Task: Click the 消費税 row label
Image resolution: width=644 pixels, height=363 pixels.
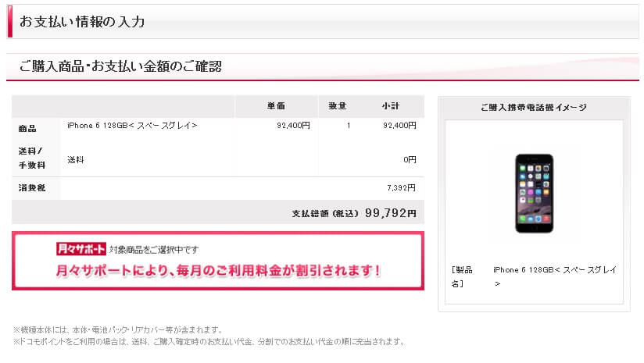Action: pyautogui.click(x=31, y=188)
